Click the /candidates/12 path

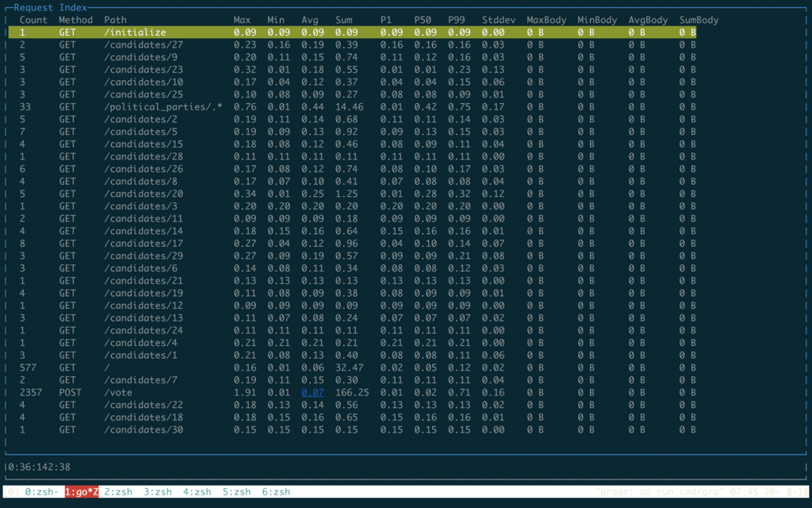144,306
